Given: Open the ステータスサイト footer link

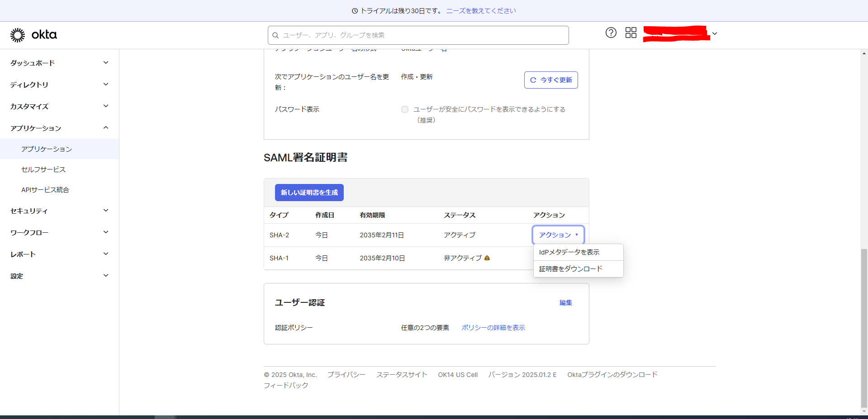Looking at the screenshot, I should [x=402, y=375].
